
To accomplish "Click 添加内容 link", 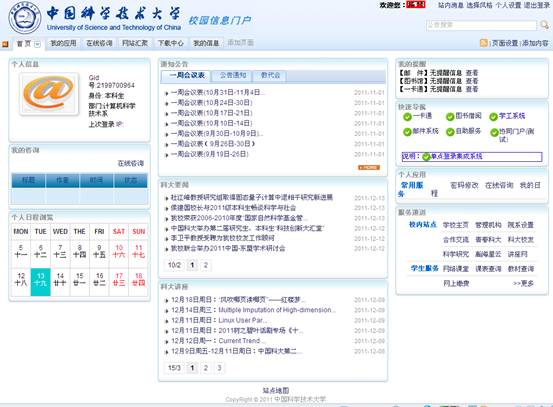I will [535, 43].
